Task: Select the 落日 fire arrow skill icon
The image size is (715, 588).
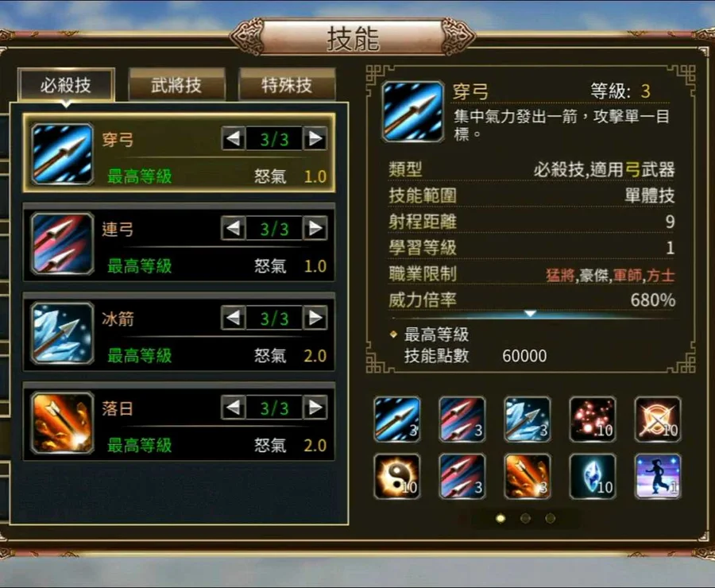Action: [x=63, y=422]
